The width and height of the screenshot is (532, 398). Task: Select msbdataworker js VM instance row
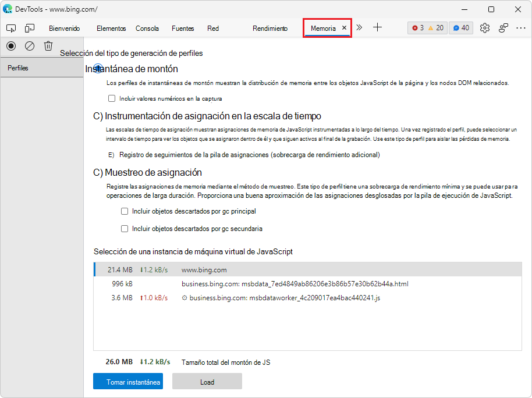tap(308, 297)
